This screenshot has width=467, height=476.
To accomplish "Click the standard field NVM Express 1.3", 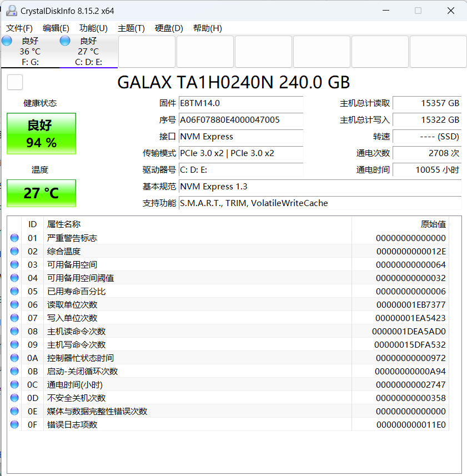I will [x=320, y=187].
